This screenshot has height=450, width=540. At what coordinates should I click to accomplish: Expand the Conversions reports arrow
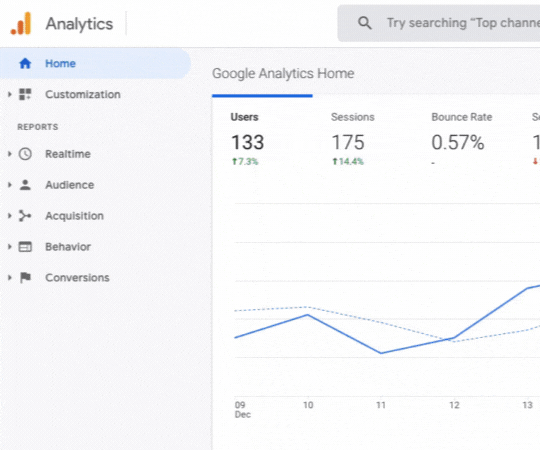(10, 278)
